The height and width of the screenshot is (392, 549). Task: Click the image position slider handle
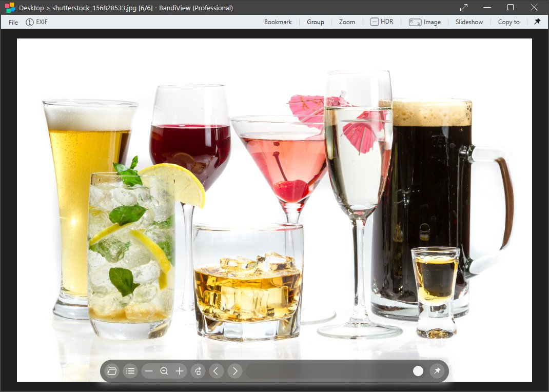point(418,371)
